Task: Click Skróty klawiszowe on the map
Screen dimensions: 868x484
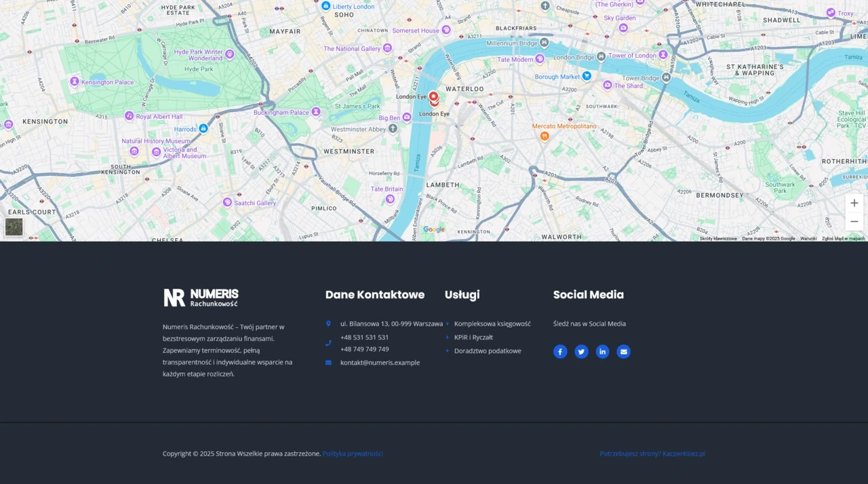Action: (x=718, y=238)
